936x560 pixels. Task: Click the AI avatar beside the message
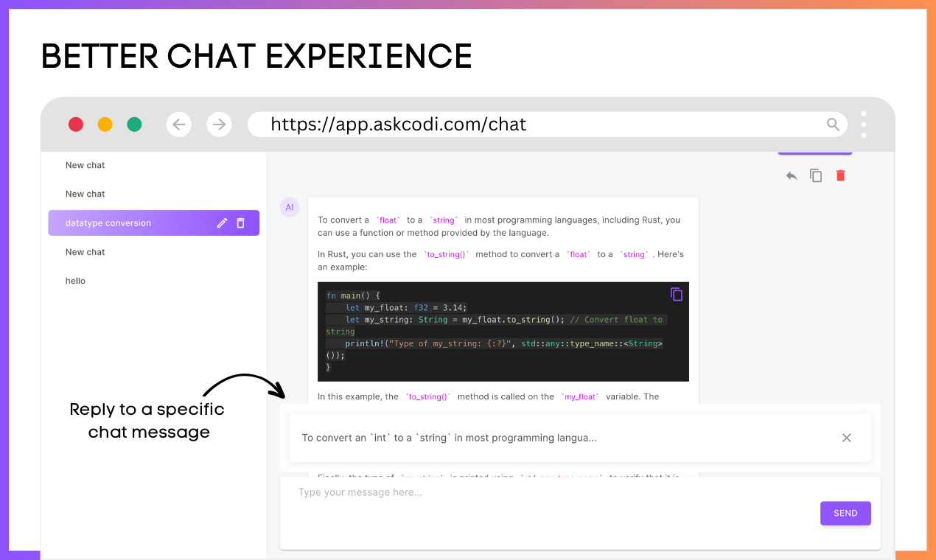(x=289, y=208)
